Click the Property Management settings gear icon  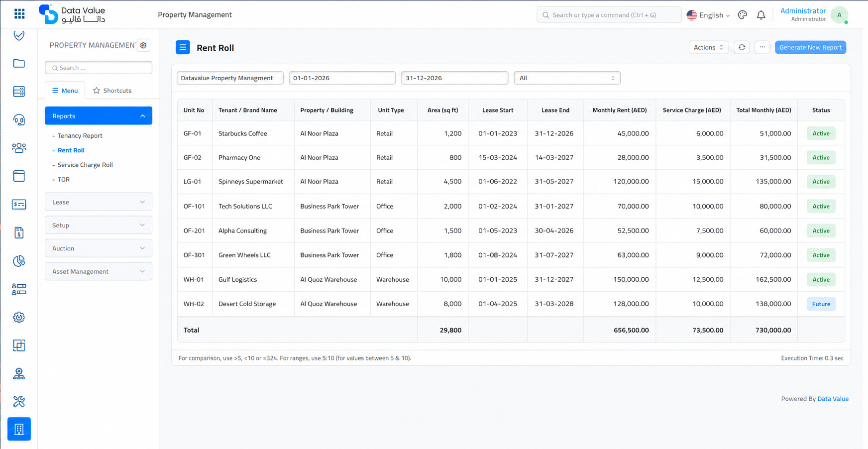[x=143, y=45]
